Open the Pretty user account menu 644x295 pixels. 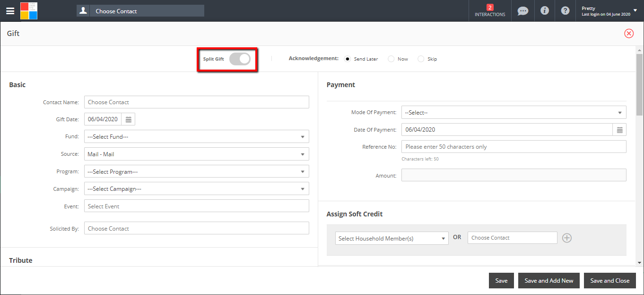coord(609,11)
